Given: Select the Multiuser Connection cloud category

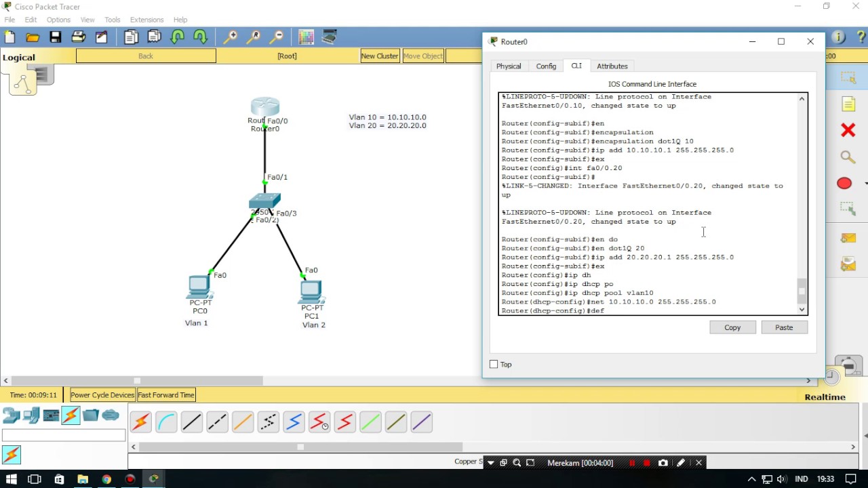Looking at the screenshot, I should 111,415.
